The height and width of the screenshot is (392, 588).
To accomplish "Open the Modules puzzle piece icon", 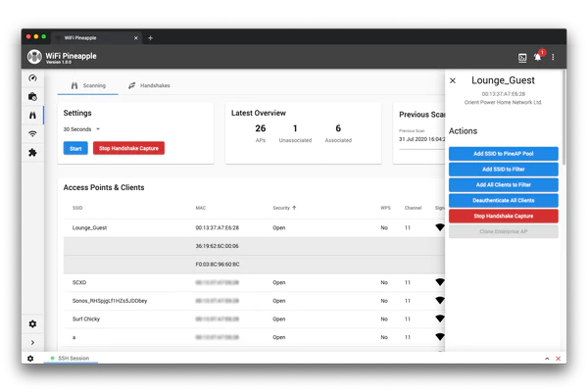I will 32,152.
